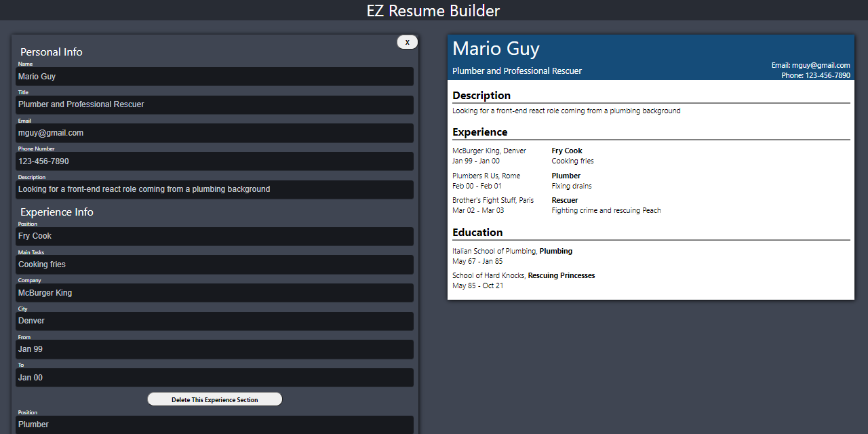Click the second Position field Plumber

click(x=214, y=425)
